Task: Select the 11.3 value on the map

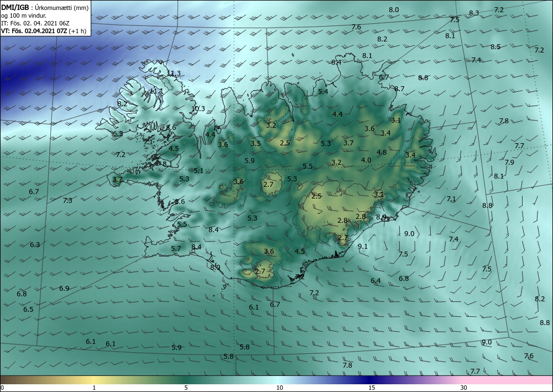Action: [x=174, y=74]
